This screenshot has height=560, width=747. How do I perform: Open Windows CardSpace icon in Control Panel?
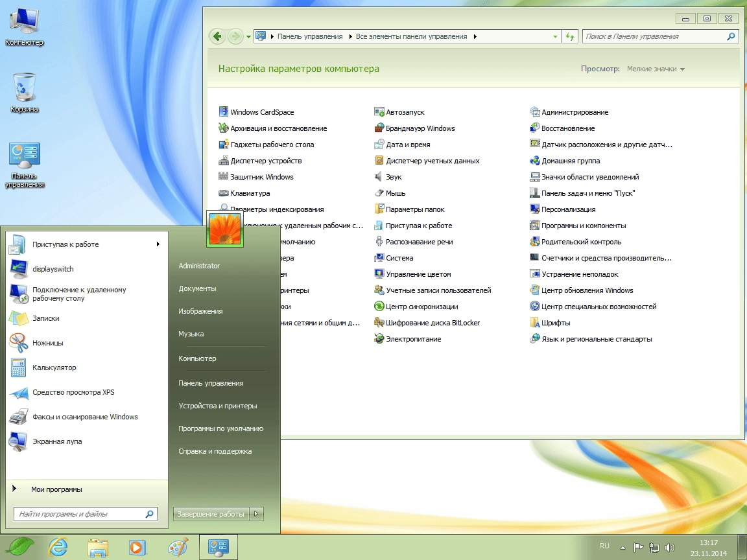[224, 112]
